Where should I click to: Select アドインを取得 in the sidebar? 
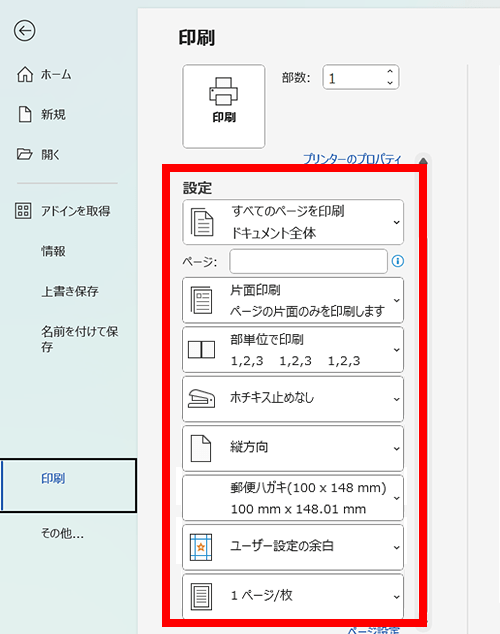(76, 211)
